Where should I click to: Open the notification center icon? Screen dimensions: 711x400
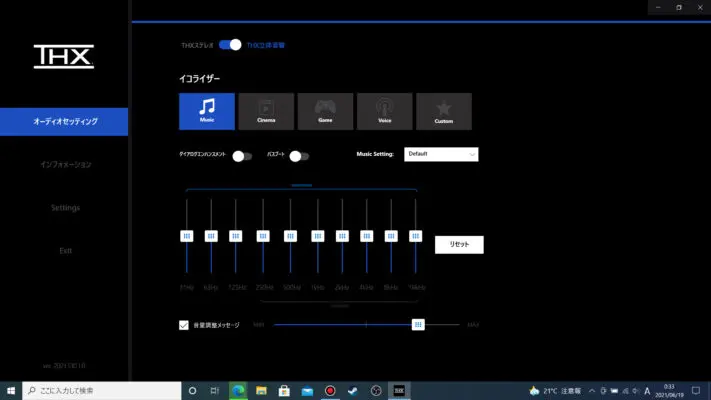(696, 390)
